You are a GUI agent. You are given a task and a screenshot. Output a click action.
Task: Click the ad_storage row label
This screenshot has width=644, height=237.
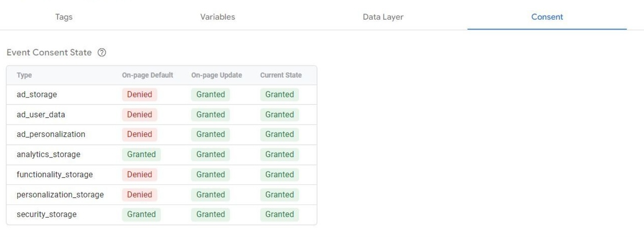pyautogui.click(x=37, y=94)
